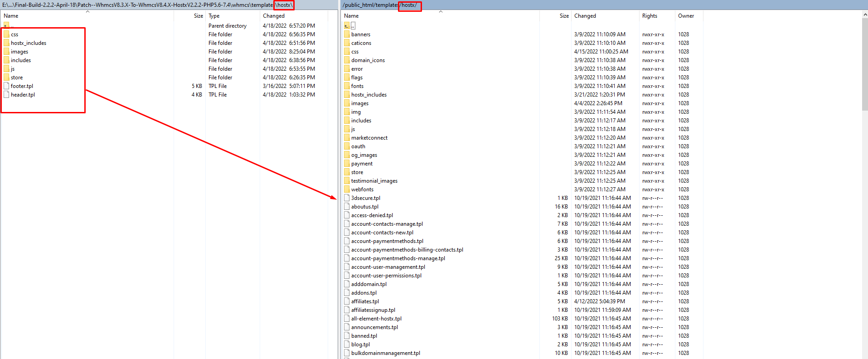Select the footer.tpl file icon in left pane
The height and width of the screenshot is (359, 868).
6,86
